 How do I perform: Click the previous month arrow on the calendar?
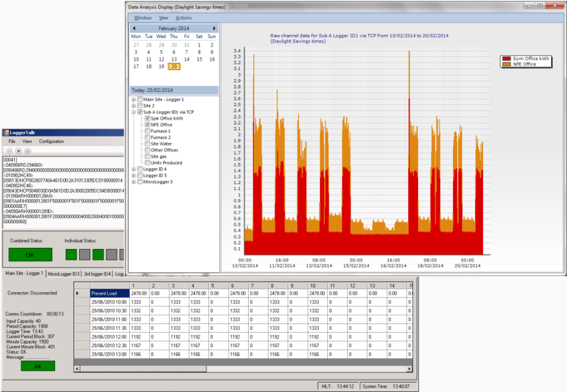[x=135, y=28]
